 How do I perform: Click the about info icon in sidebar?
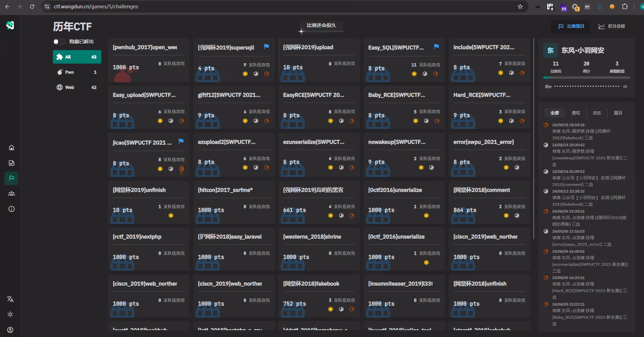(11, 209)
